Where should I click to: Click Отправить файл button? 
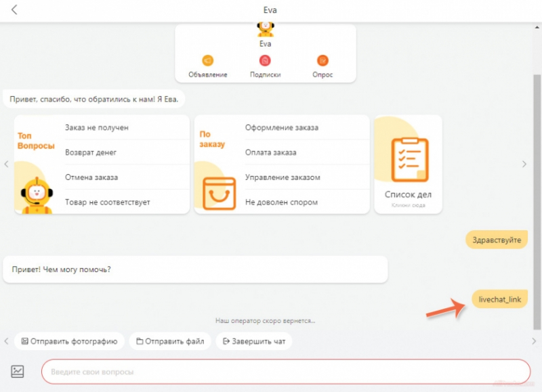170,341
